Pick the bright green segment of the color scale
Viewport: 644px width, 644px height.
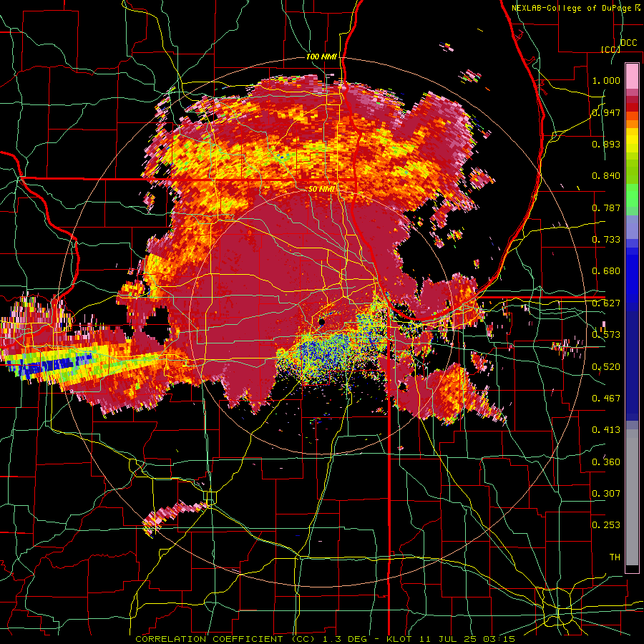(x=632, y=195)
